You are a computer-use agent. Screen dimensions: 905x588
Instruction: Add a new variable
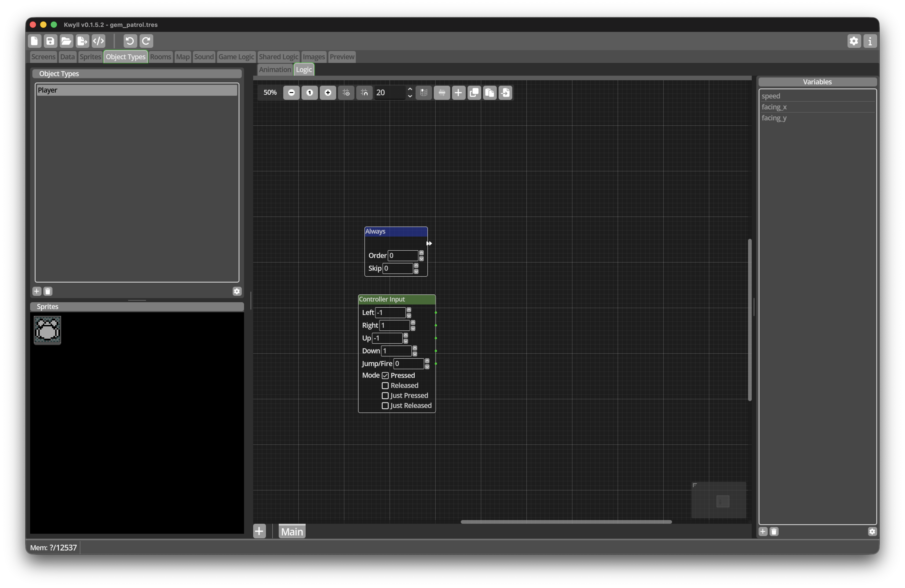coord(763,531)
